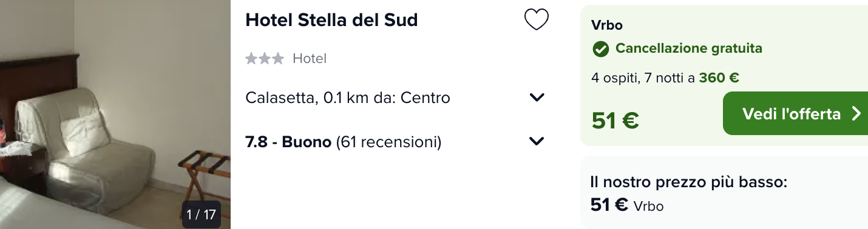This screenshot has height=229, width=868.
Task: Click Cancellazione gratuita label
Action: coord(689,48)
